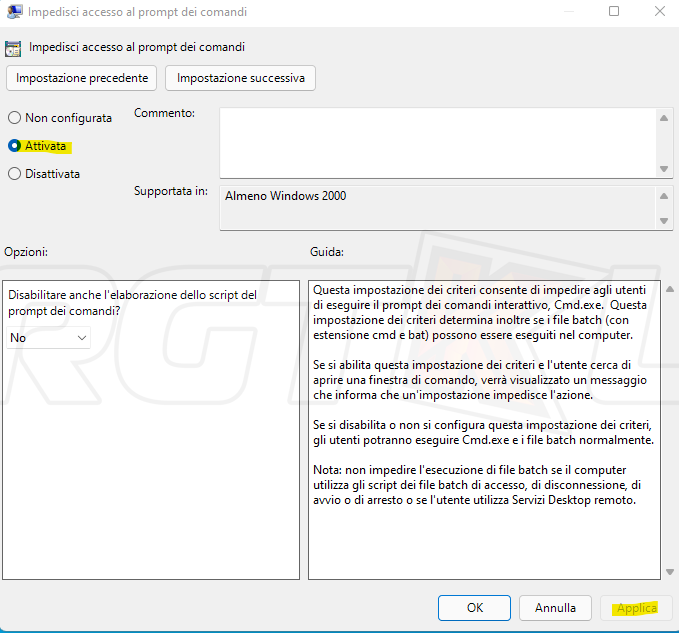Image resolution: width=679 pixels, height=633 pixels.
Task: Go to 'Impostazione precedente'
Action: (82, 78)
